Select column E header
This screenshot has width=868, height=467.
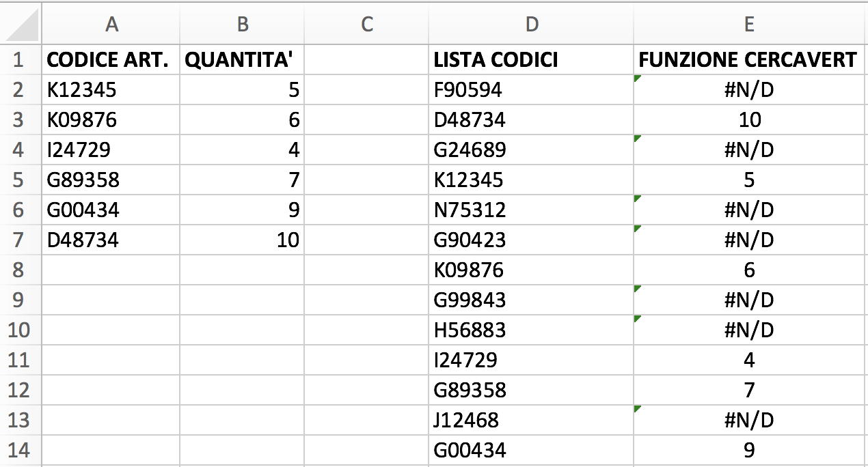click(x=750, y=24)
